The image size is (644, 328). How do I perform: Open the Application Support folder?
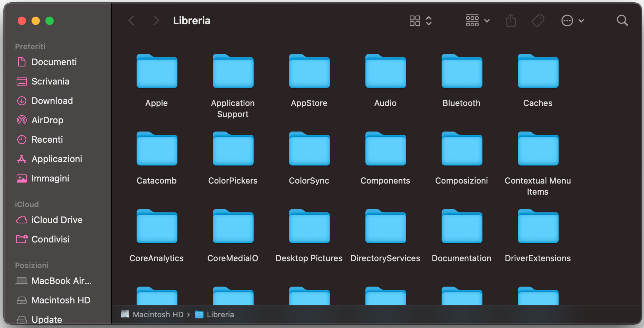(x=233, y=72)
